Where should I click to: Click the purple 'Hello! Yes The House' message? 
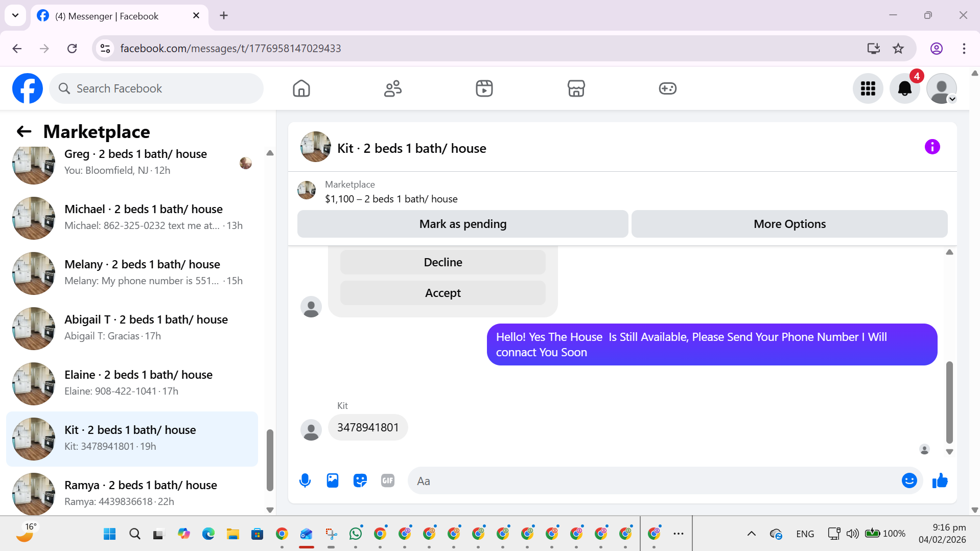[x=712, y=345]
